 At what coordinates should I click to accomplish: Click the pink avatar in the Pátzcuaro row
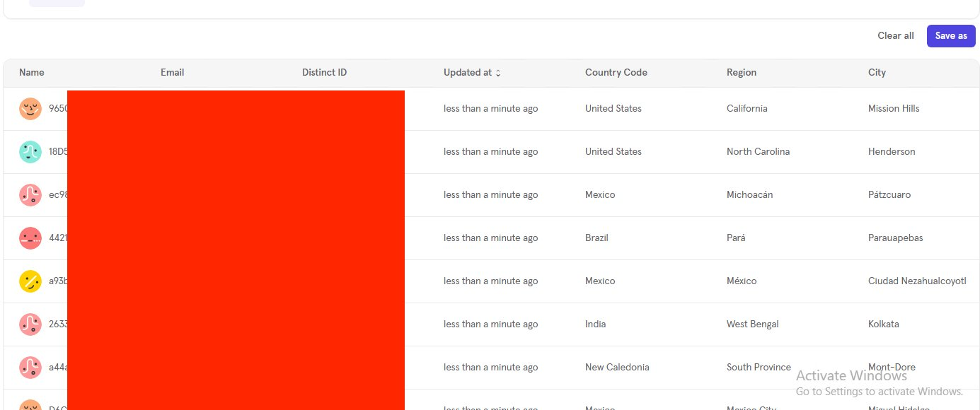30,195
